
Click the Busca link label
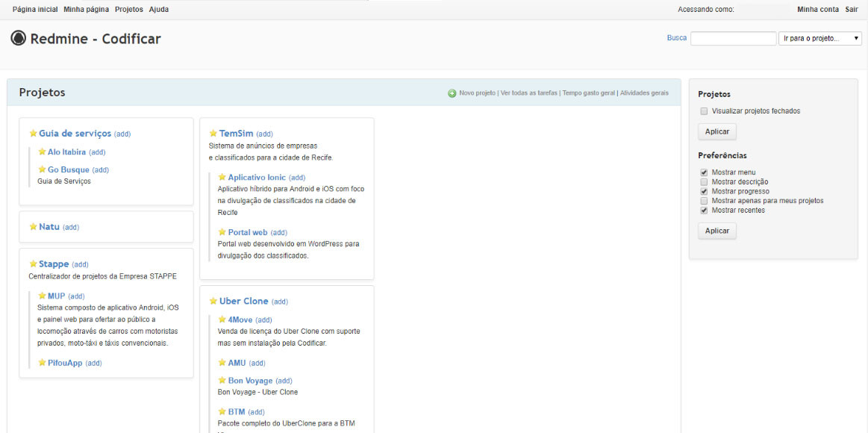(676, 38)
